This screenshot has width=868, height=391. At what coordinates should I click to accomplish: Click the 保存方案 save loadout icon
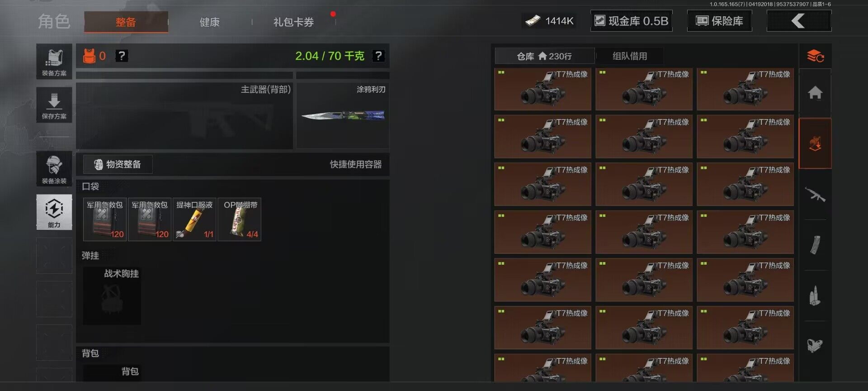pos(54,105)
